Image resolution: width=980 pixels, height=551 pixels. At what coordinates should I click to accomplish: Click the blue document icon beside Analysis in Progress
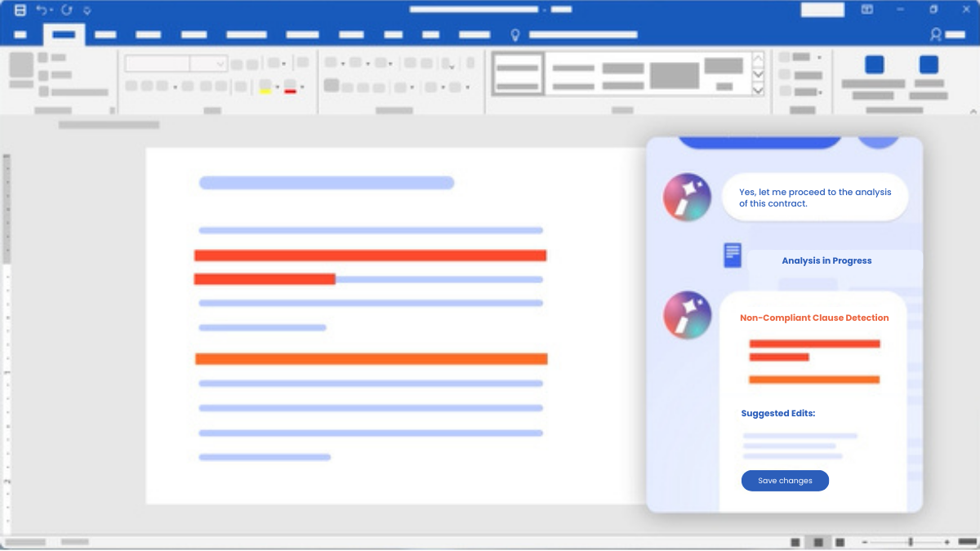tap(733, 256)
